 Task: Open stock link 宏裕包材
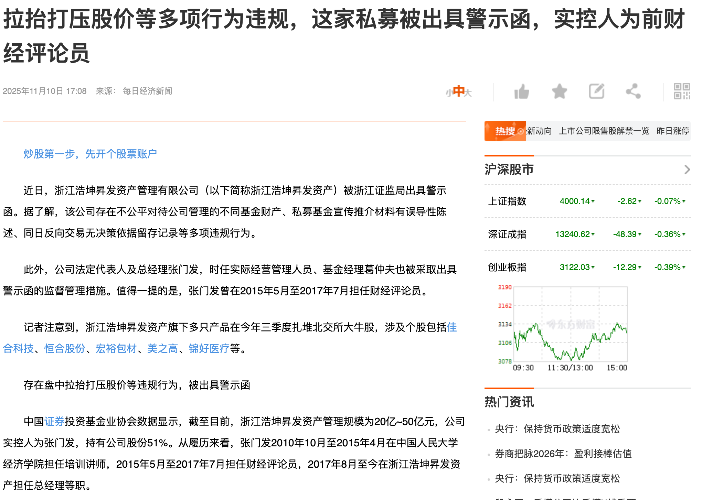coord(116,348)
